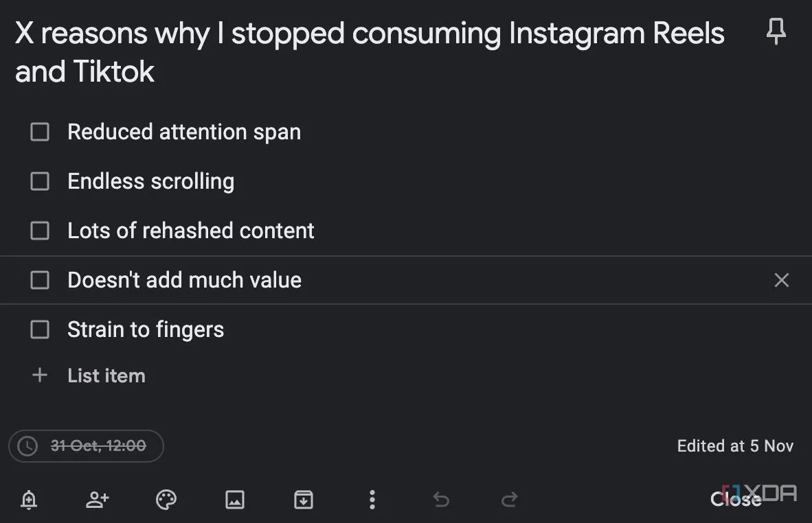Pin this note using the pin icon

point(776,31)
